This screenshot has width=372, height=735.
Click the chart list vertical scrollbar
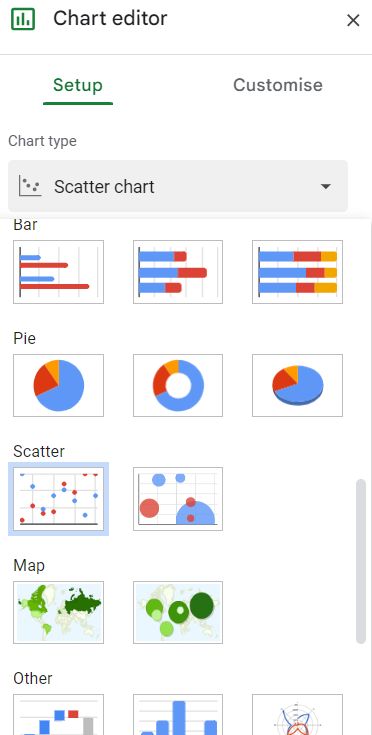(361, 562)
